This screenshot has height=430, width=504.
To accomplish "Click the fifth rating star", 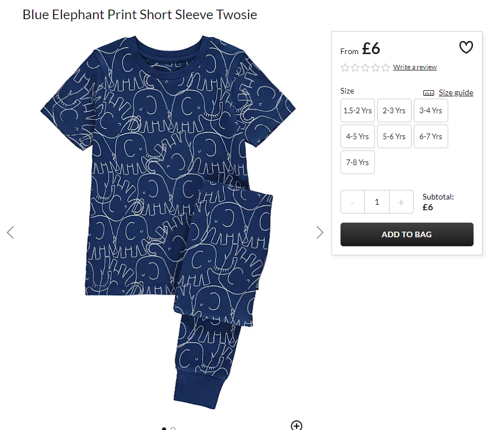I will coord(386,68).
